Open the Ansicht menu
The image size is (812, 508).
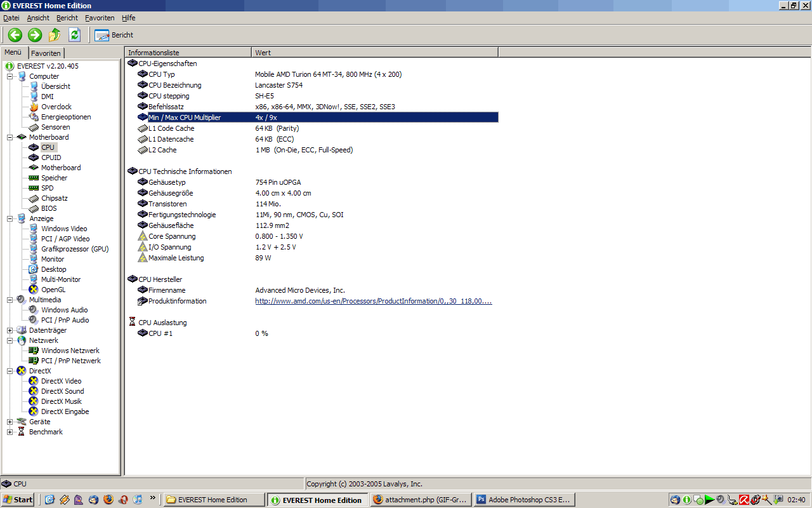click(38, 18)
